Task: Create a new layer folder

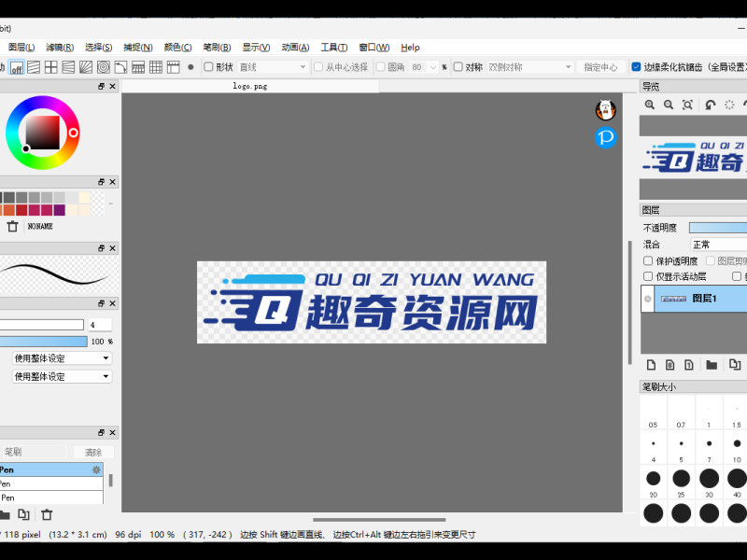Action: pos(712,365)
